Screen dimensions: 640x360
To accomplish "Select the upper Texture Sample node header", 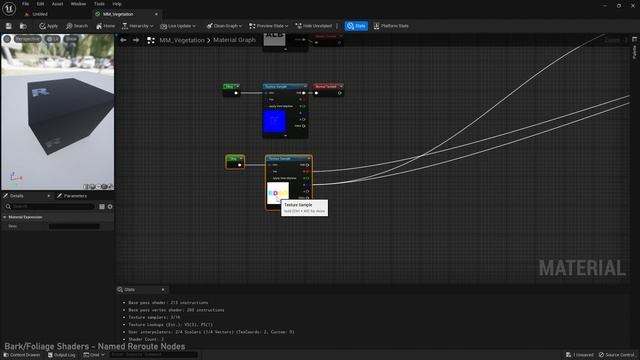I will (285, 87).
